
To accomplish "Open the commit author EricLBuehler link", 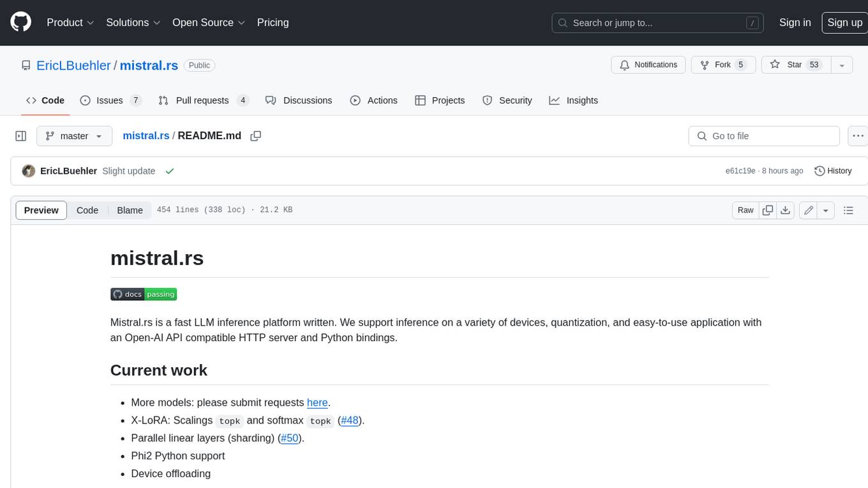I will point(68,171).
